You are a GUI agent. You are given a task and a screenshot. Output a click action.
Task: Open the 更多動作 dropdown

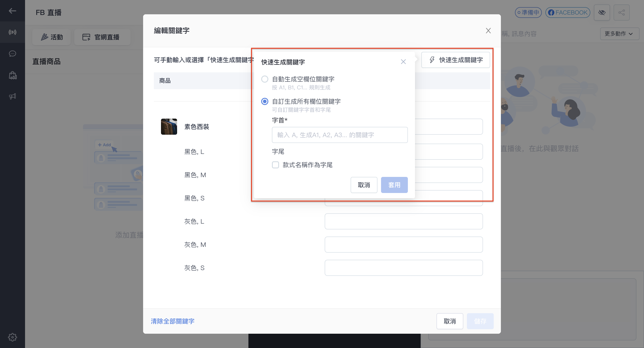click(619, 34)
